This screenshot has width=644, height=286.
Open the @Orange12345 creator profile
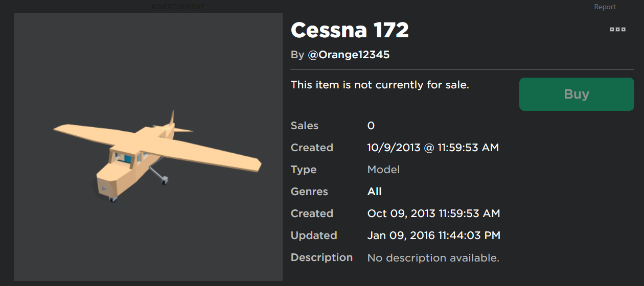[x=349, y=55]
